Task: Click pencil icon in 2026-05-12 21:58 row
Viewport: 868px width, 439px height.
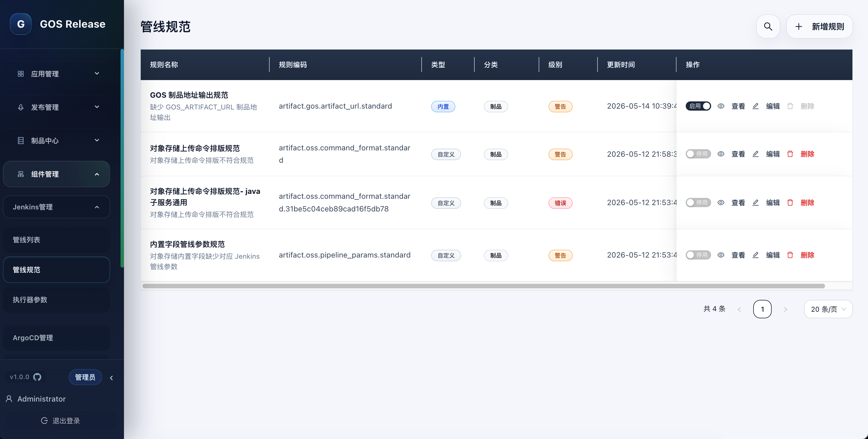Action: tap(756, 154)
